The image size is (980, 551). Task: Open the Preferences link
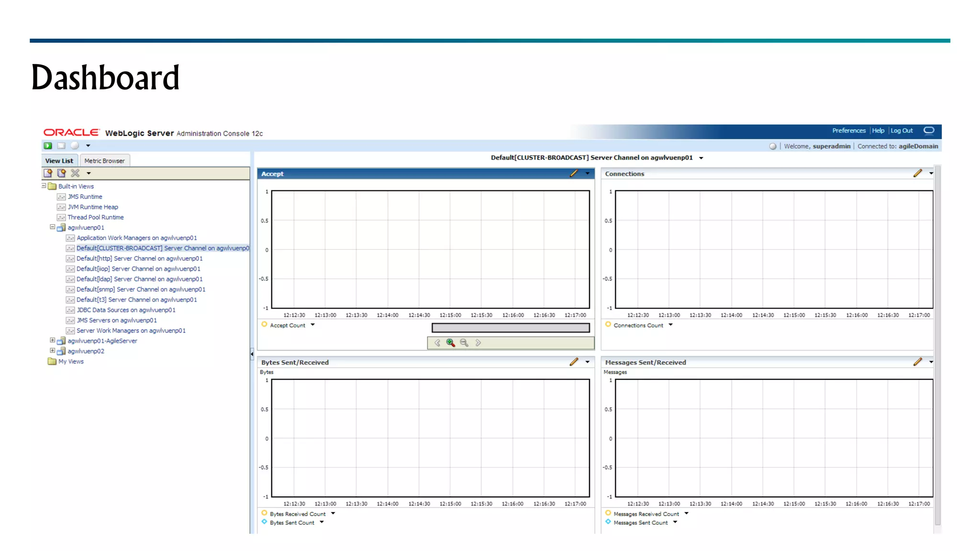tap(848, 131)
